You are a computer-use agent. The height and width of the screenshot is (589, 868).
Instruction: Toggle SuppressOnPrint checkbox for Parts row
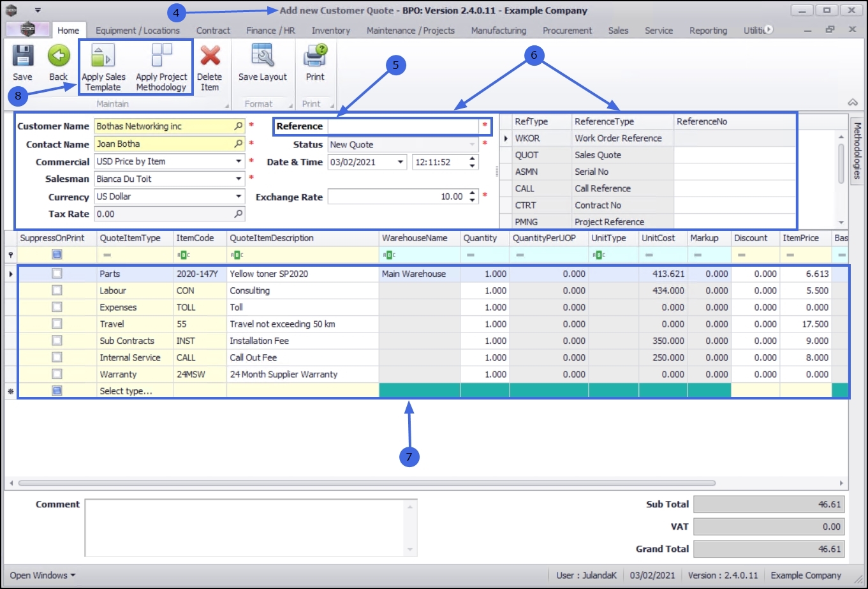(x=57, y=274)
